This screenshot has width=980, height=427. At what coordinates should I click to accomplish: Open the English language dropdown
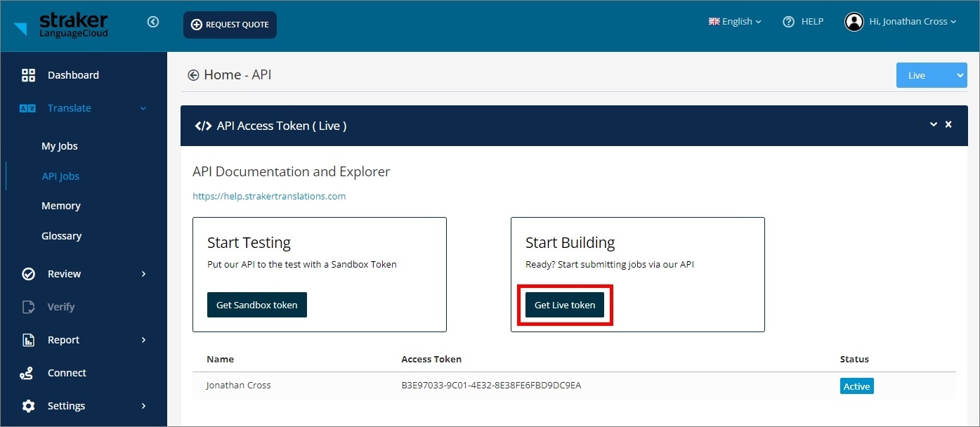735,22
